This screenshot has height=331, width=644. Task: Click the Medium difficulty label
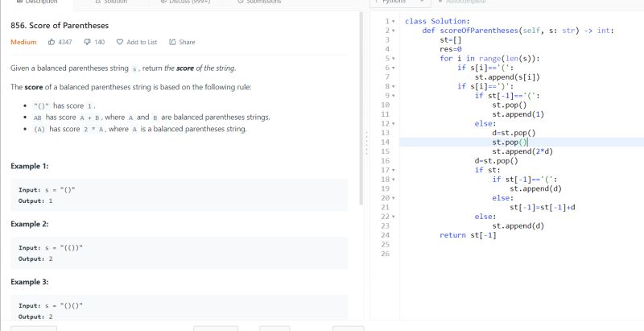click(x=23, y=42)
